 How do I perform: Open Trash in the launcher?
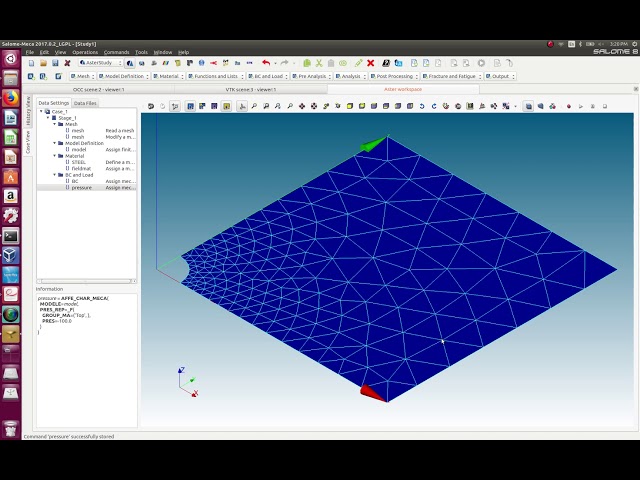(x=11, y=429)
